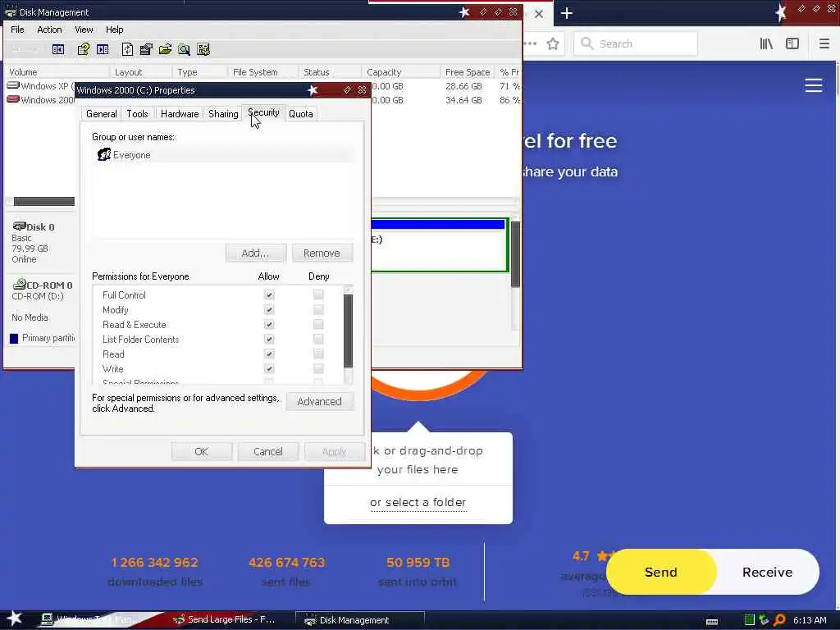Click the Advanced button

(x=319, y=401)
